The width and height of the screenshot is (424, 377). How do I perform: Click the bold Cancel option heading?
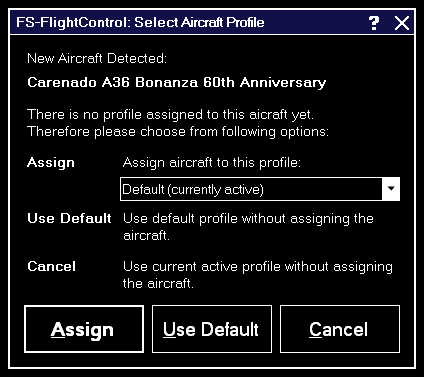tap(52, 266)
